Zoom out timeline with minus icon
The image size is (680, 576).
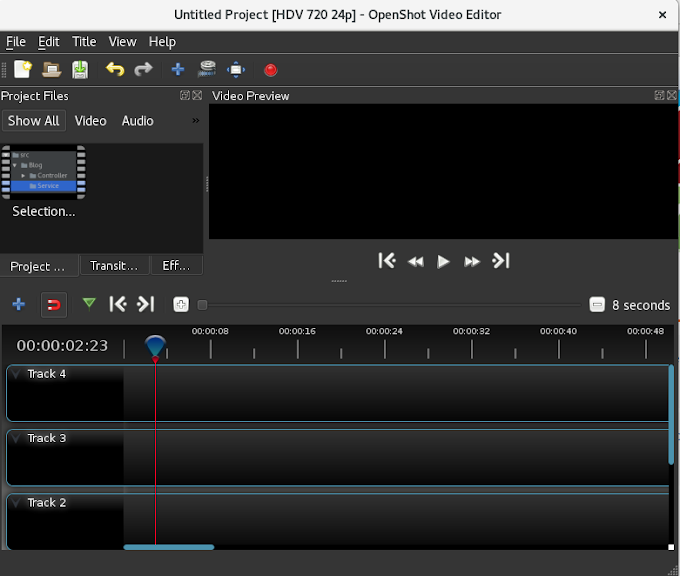[597, 304]
